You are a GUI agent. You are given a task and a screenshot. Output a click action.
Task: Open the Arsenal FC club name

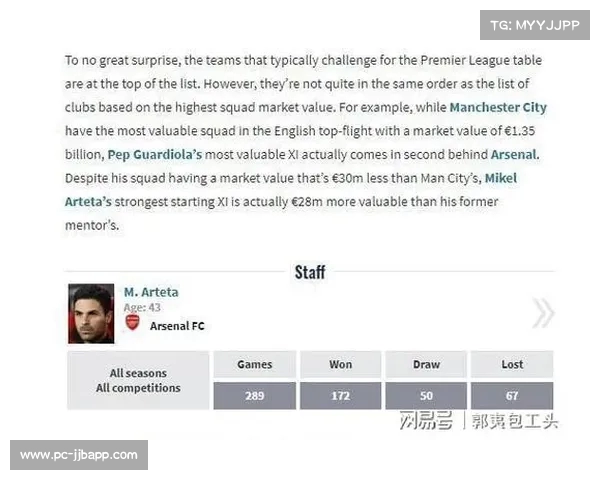coord(177,326)
